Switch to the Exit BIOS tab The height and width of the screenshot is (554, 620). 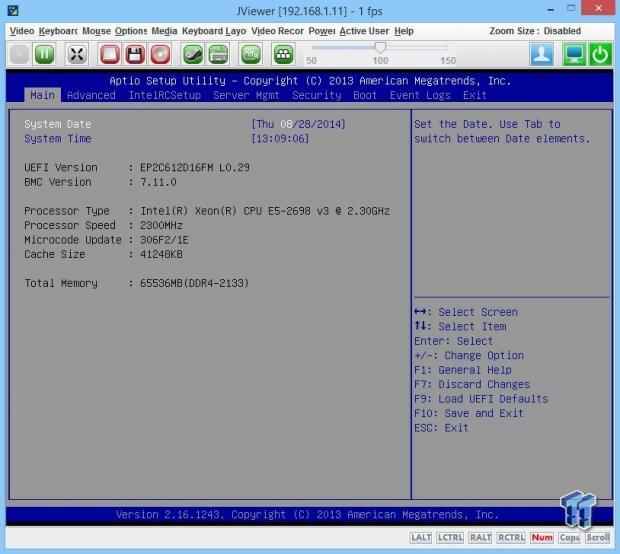[x=475, y=95]
